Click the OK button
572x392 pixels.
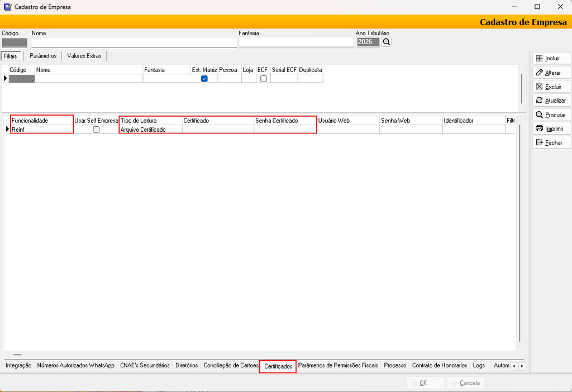425,383
